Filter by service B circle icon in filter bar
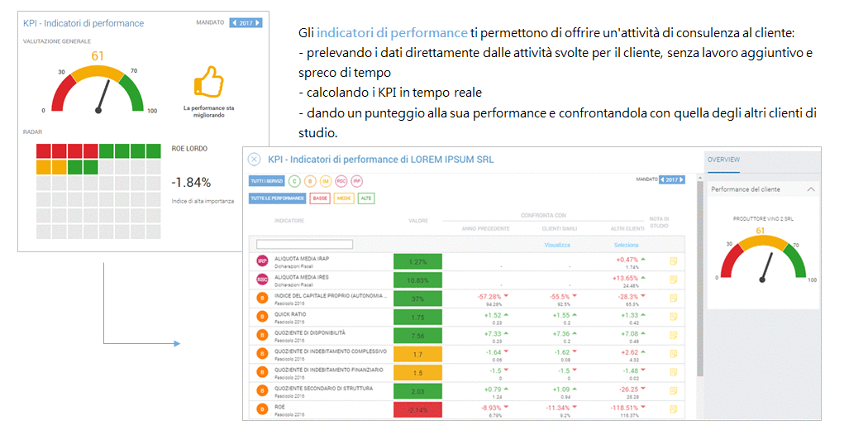The height and width of the screenshot is (430, 868). pyautogui.click(x=310, y=181)
